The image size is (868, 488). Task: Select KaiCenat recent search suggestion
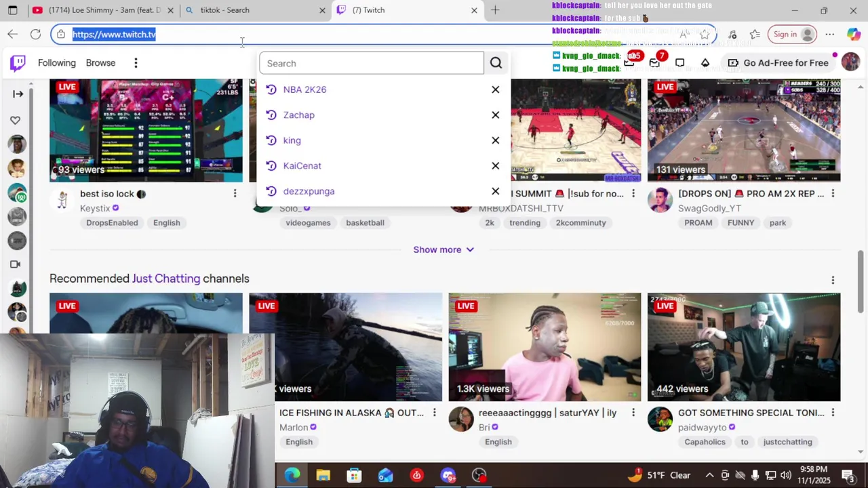tap(302, 166)
